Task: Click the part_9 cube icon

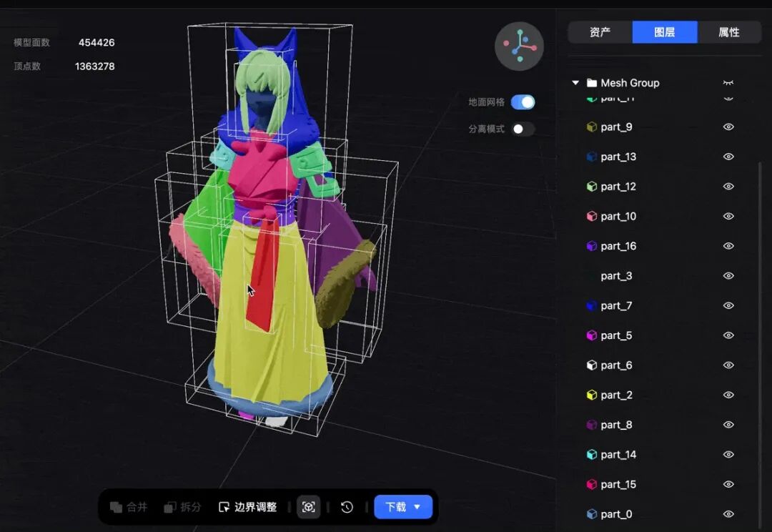Action: [592, 127]
